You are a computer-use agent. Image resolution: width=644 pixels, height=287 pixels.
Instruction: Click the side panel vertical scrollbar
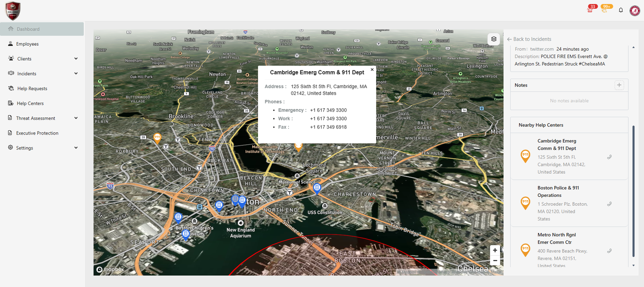click(x=633, y=191)
